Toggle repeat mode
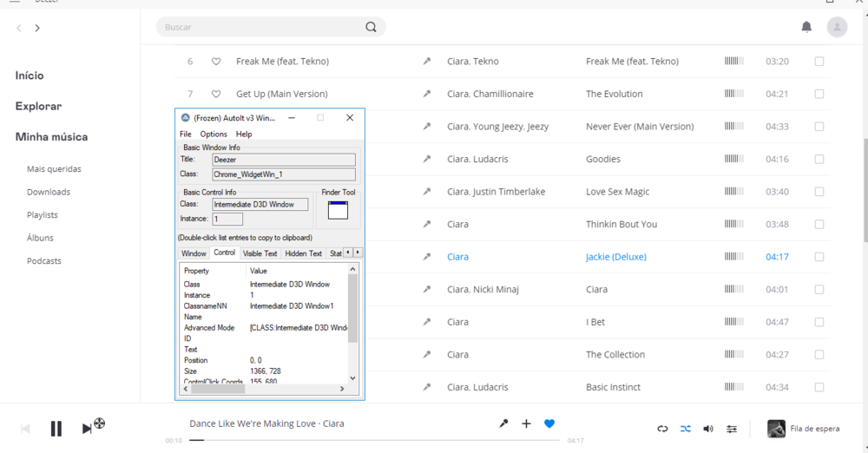The height and width of the screenshot is (453, 868). 662,429
